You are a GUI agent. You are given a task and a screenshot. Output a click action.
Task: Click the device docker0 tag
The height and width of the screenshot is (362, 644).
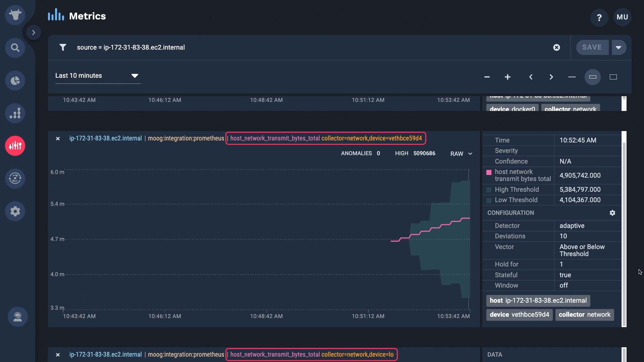[x=512, y=108]
